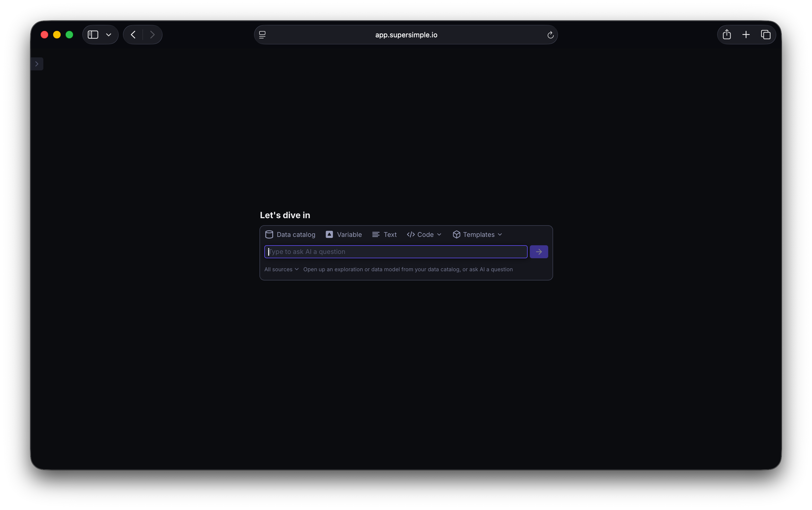Click the Code brackets icon
Image resolution: width=812 pixels, height=510 pixels.
pos(410,234)
